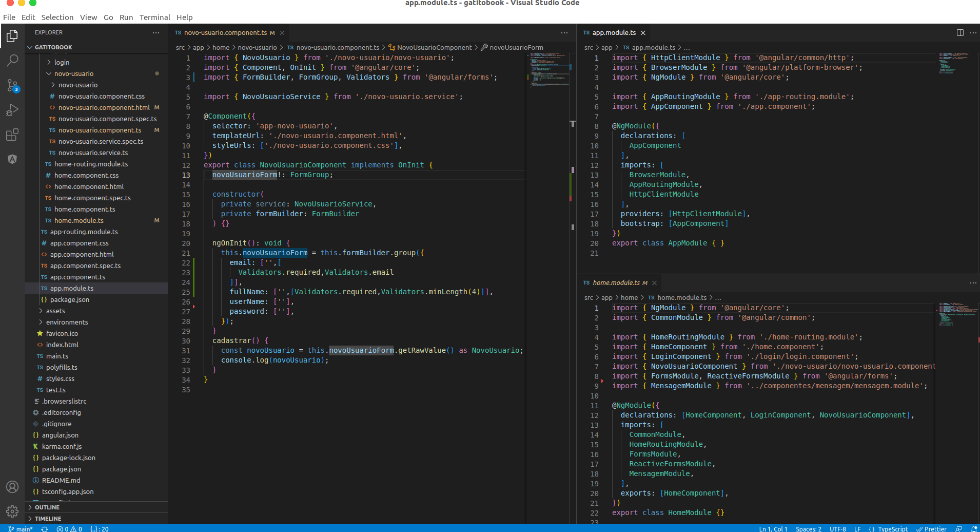This screenshot has width=980, height=532.
Task: Open the Accounts menu icon
Action: point(12,487)
